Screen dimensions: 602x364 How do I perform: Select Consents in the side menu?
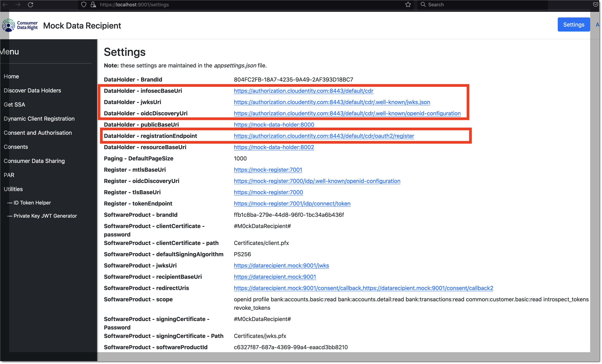[16, 147]
